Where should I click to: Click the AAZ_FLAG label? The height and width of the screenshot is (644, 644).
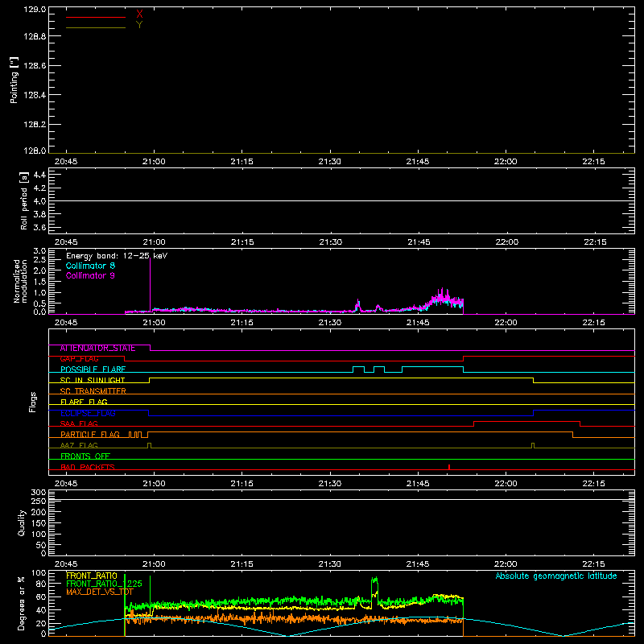tap(79, 446)
